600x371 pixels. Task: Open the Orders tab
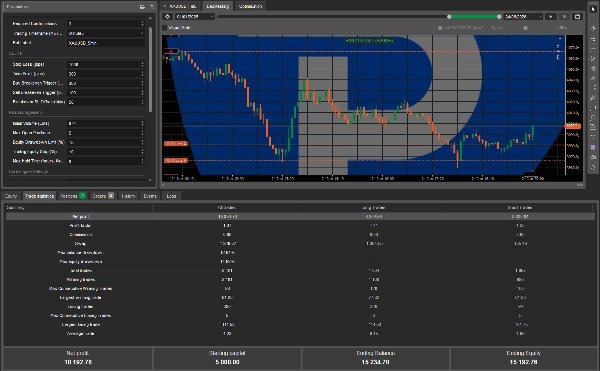[x=103, y=196]
